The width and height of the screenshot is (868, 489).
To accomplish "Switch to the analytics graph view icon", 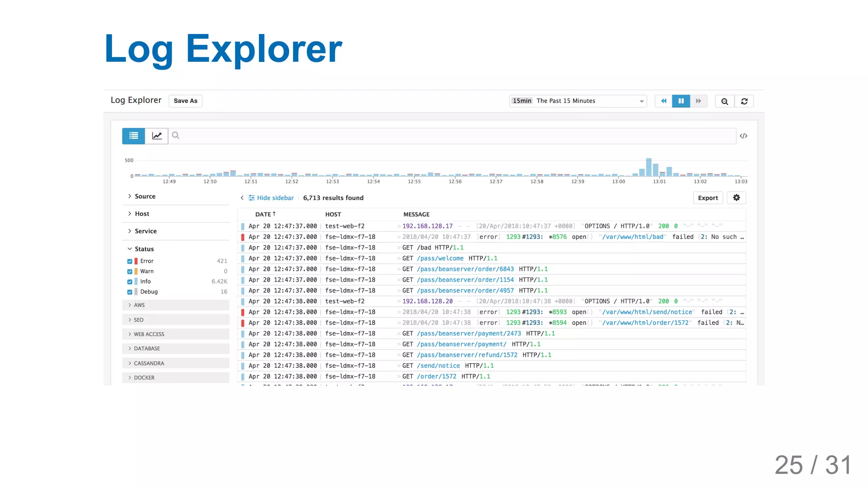I will point(157,136).
